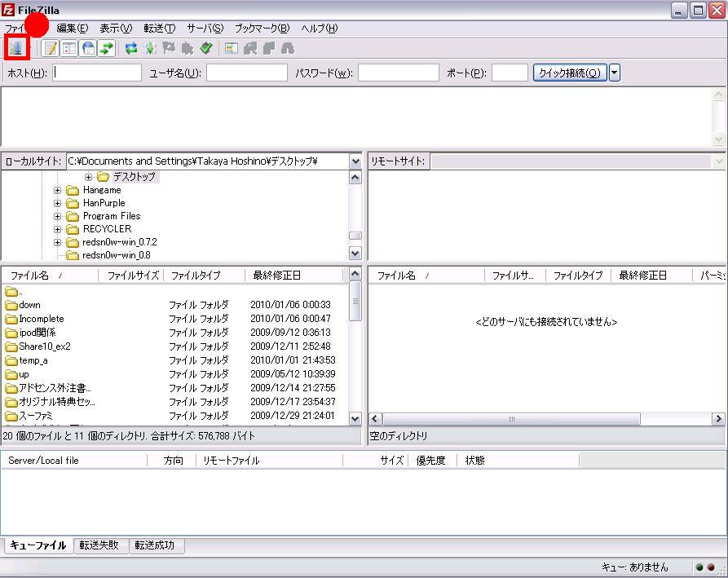This screenshot has width=728, height=578.
Task: Click the cancel current operation icon
Action: [169, 48]
